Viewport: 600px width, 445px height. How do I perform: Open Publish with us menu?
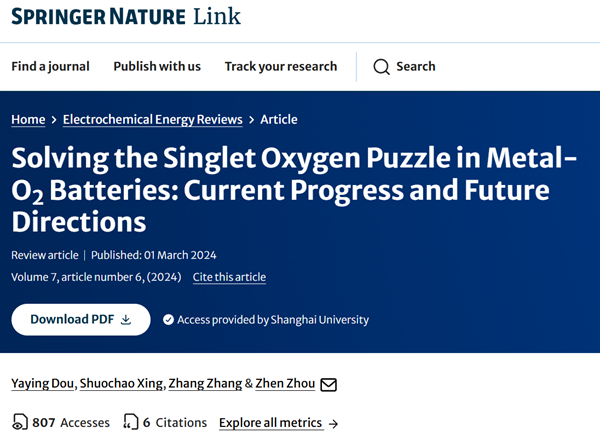(157, 67)
